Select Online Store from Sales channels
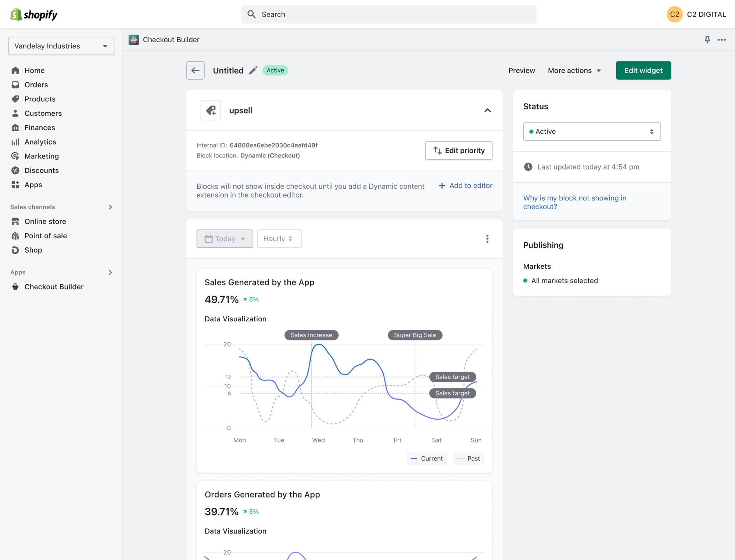Screen dimensions: 735x560 pyautogui.click(x=45, y=221)
